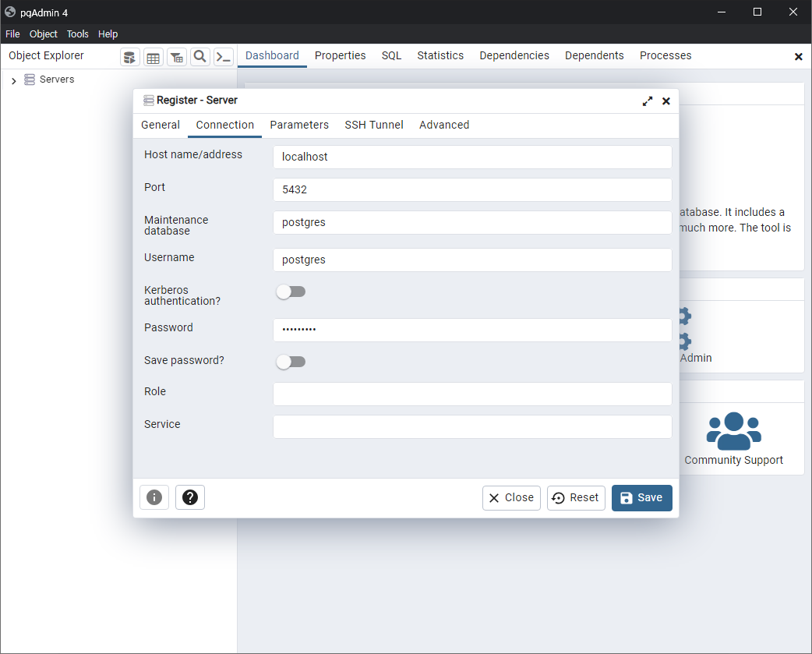812x654 pixels.
Task: Select the Connection tab
Action: click(224, 125)
